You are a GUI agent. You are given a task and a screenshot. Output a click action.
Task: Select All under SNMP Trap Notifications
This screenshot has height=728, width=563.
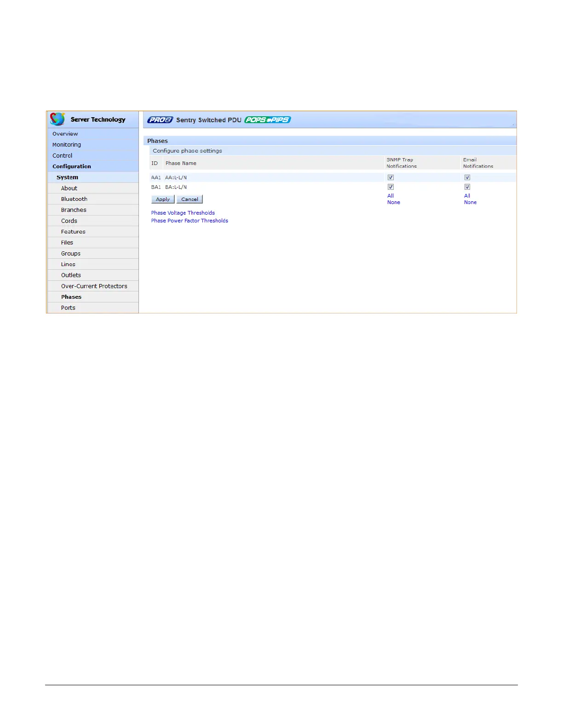tap(391, 196)
